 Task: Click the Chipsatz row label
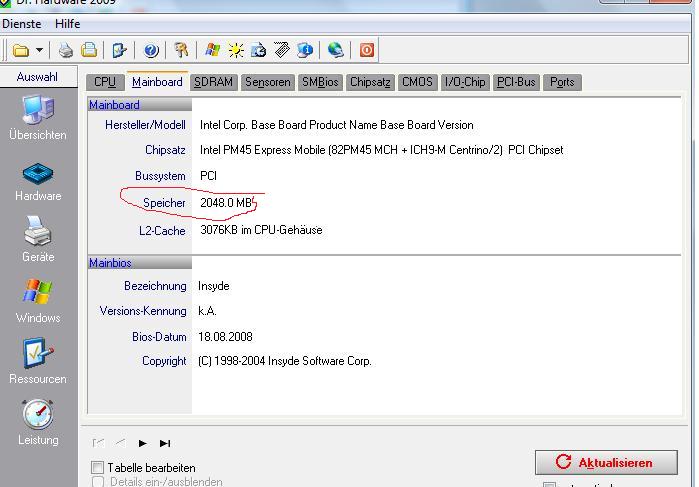coord(165,150)
